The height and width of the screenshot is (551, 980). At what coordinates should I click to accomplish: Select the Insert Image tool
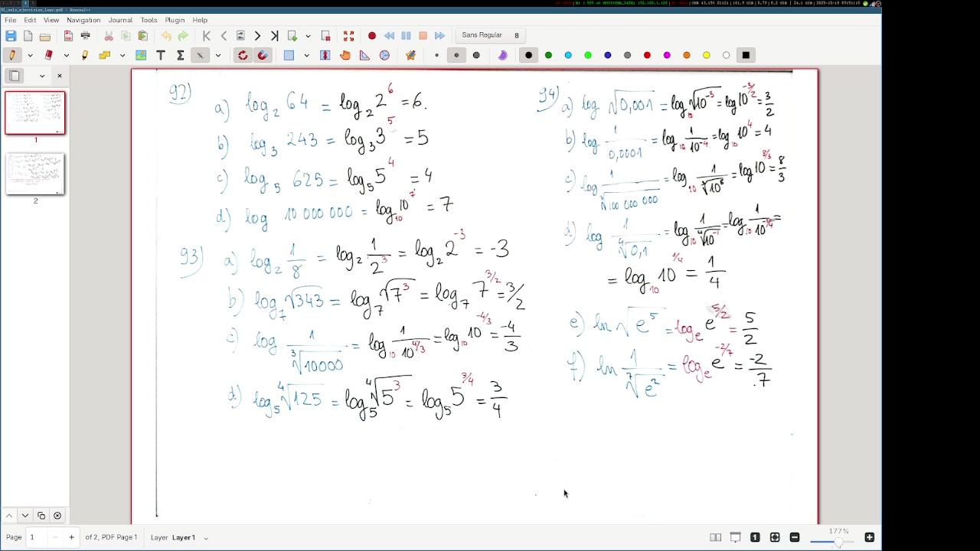click(x=141, y=55)
